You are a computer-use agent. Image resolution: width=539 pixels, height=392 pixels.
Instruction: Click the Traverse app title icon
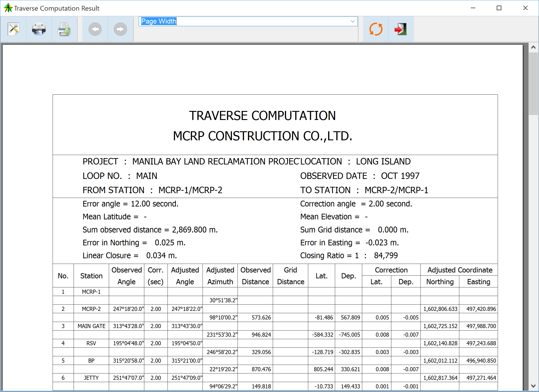point(8,8)
